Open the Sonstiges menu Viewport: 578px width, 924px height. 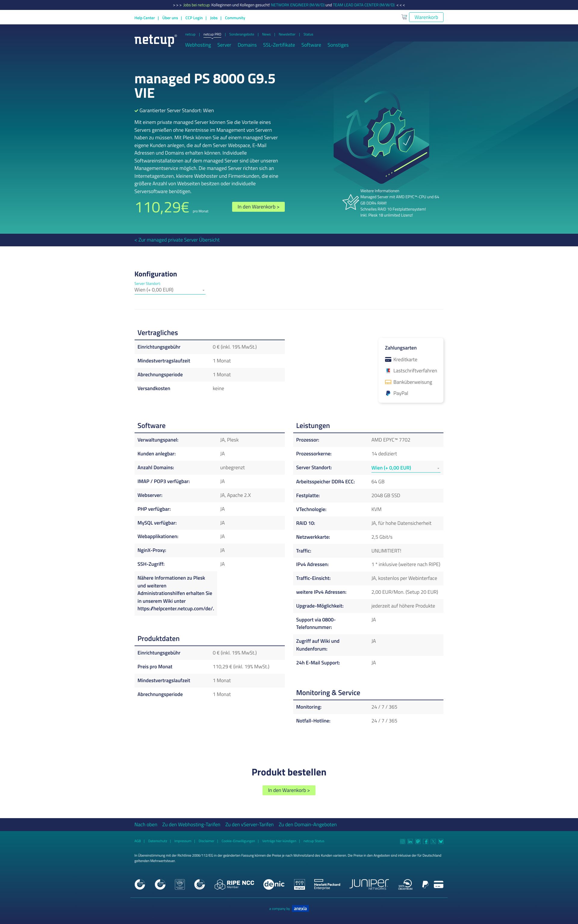(x=338, y=45)
